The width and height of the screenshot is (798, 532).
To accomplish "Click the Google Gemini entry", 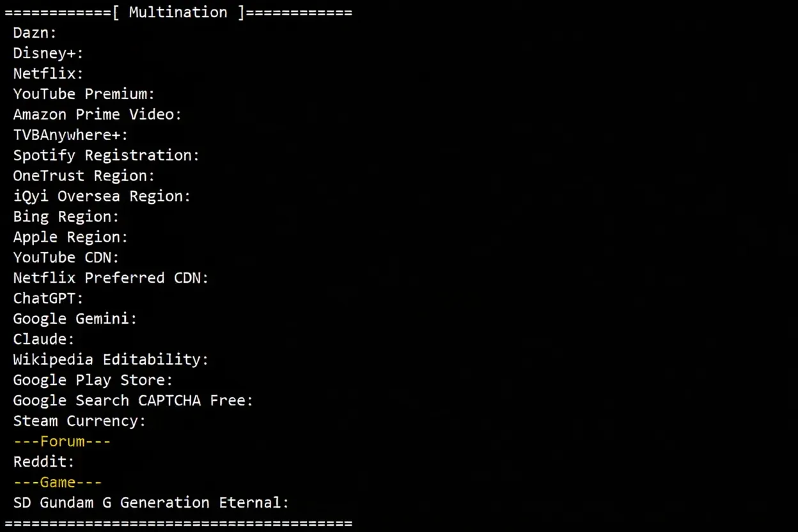I will pyautogui.click(x=75, y=318).
